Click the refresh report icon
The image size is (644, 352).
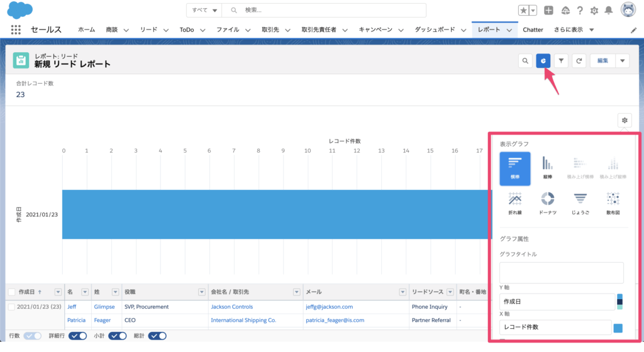click(x=580, y=60)
